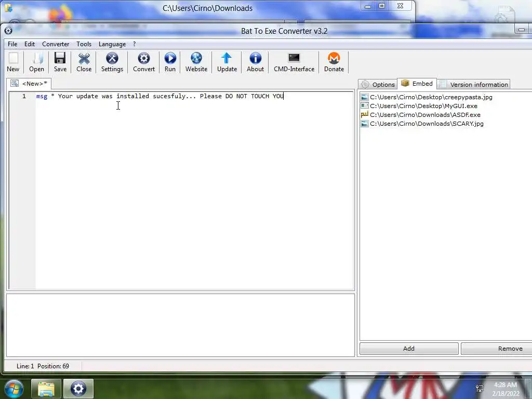Click the empty output pane below the editor
The height and width of the screenshot is (399, 532).
(180, 325)
